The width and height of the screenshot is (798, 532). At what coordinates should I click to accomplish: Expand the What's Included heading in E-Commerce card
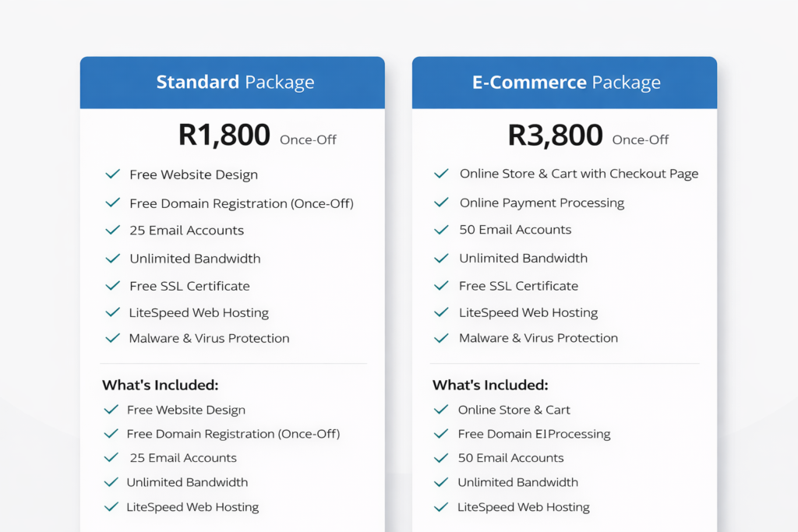click(x=490, y=385)
